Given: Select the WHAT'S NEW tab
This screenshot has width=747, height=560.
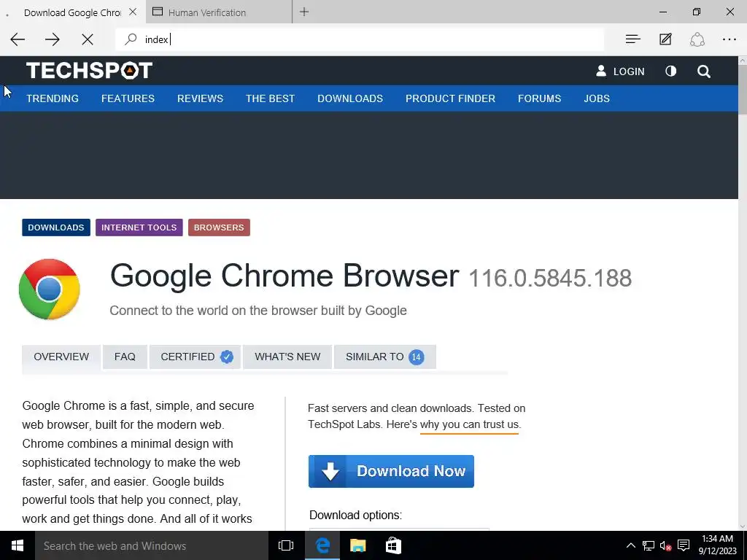Looking at the screenshot, I should 287,357.
